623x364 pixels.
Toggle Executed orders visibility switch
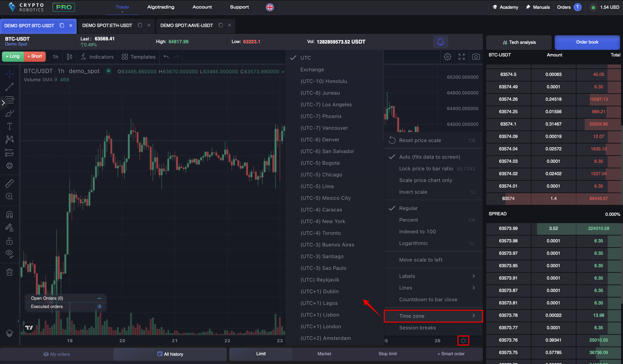coord(99,306)
